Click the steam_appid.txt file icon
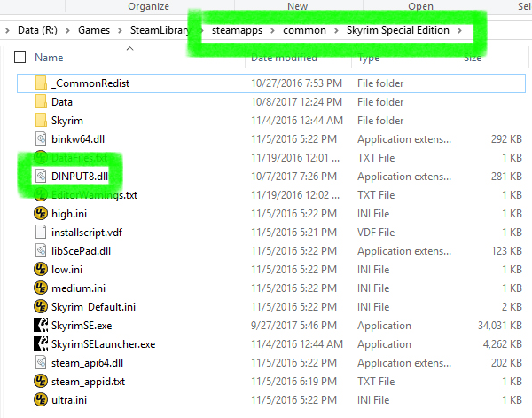532x418 pixels. pos(41,382)
